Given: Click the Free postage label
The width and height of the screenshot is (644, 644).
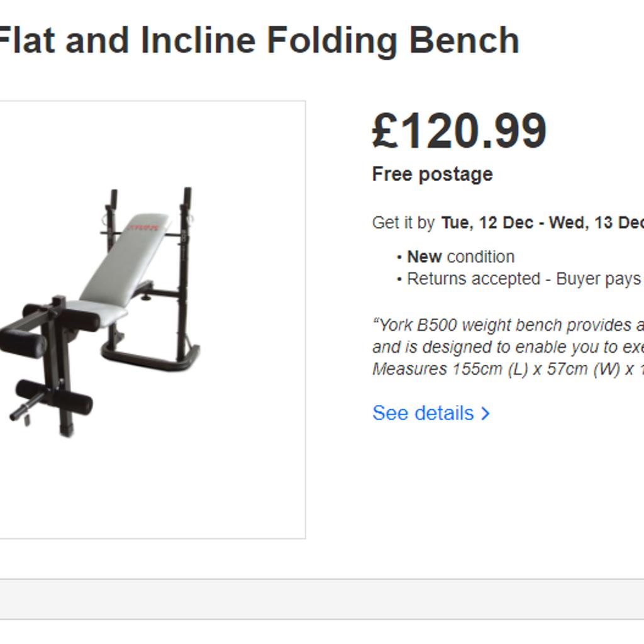Looking at the screenshot, I should point(432,174).
